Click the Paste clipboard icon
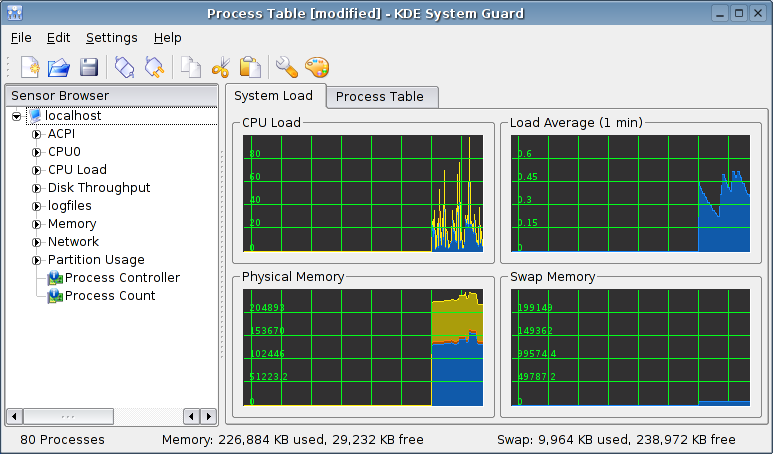 [x=250, y=67]
